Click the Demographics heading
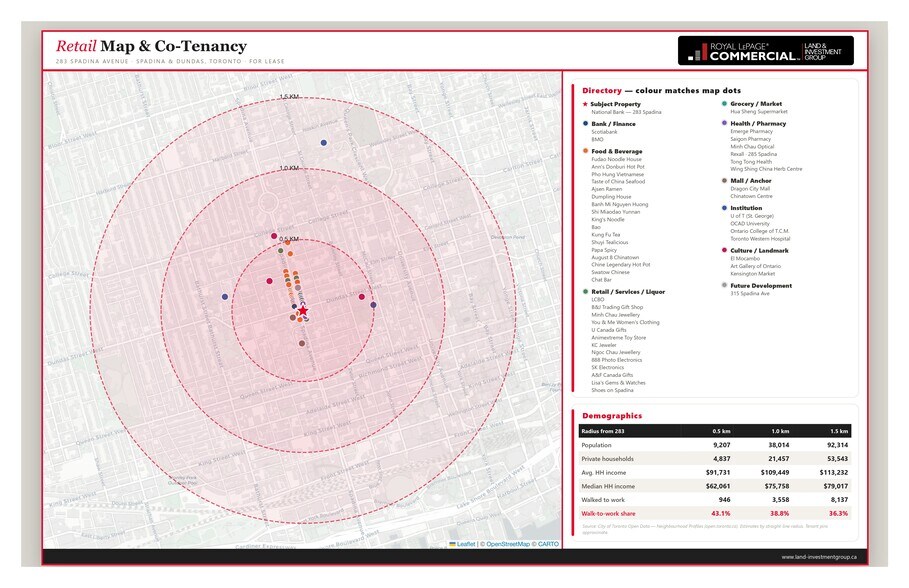 (612, 416)
